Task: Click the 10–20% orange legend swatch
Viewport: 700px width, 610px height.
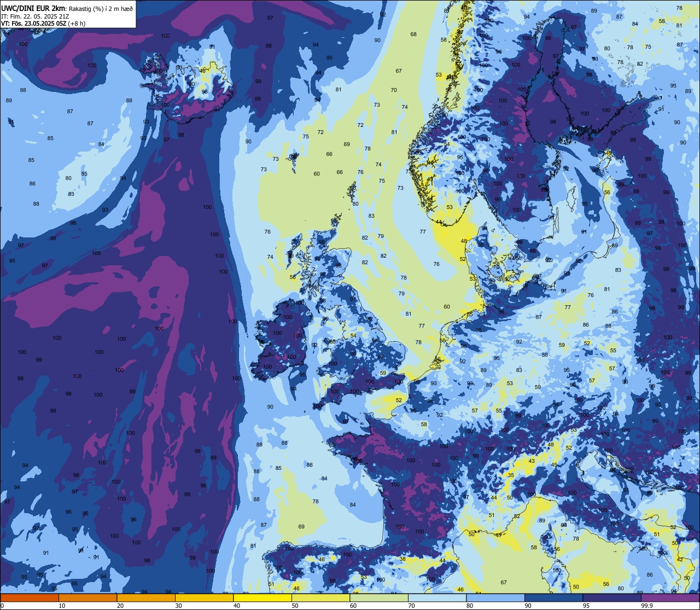Action: pos(87,597)
